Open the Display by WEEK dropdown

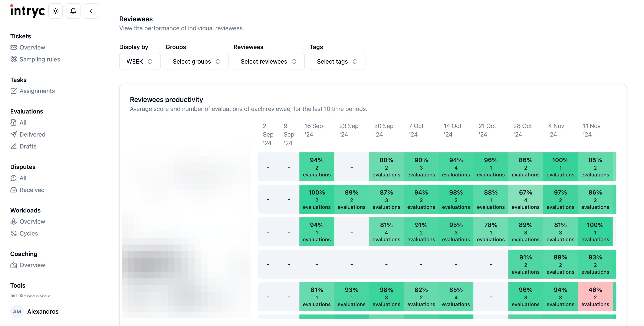139,62
